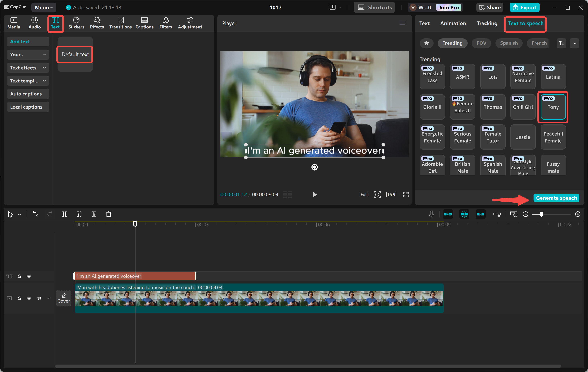Select the Spanish voice category

point(509,43)
